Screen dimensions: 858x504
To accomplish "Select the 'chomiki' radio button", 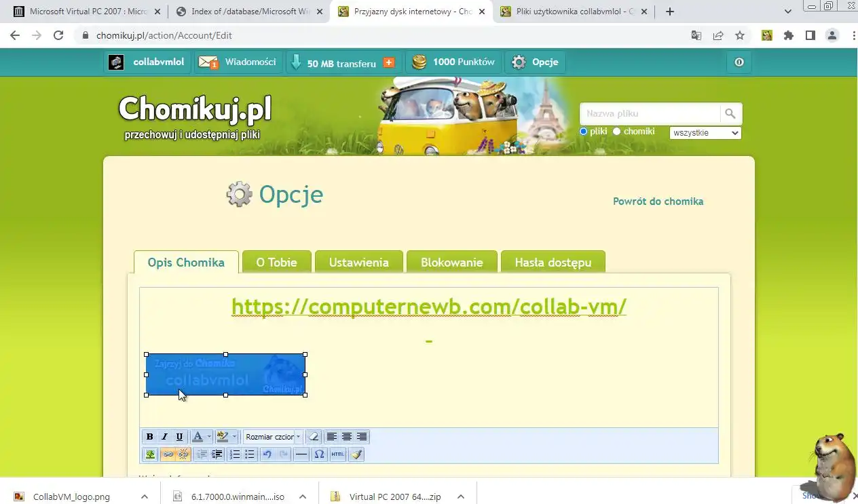I will [616, 132].
